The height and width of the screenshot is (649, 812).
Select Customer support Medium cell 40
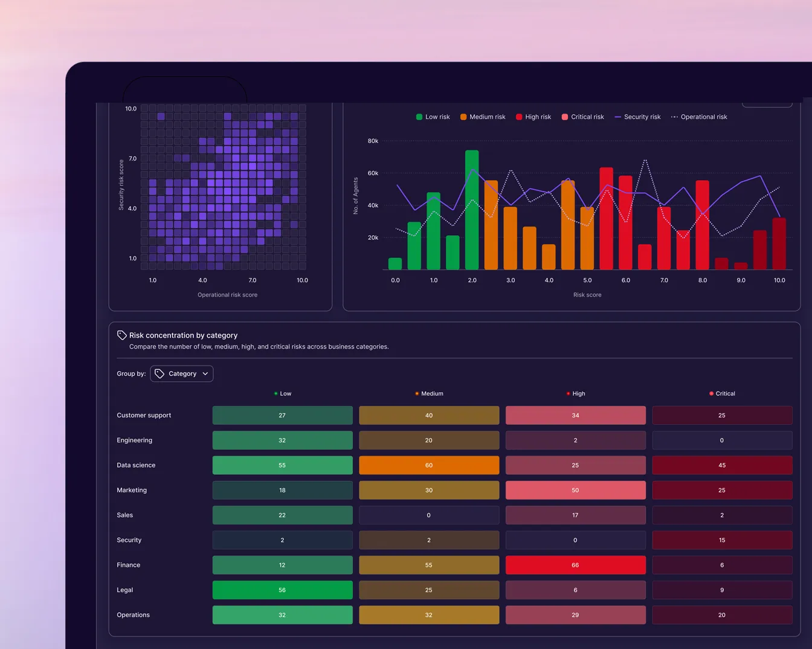(x=429, y=415)
